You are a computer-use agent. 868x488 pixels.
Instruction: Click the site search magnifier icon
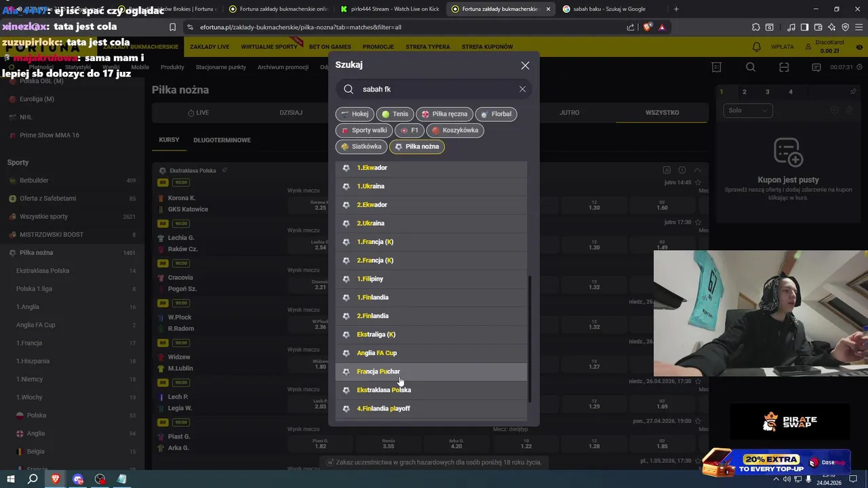click(x=751, y=67)
